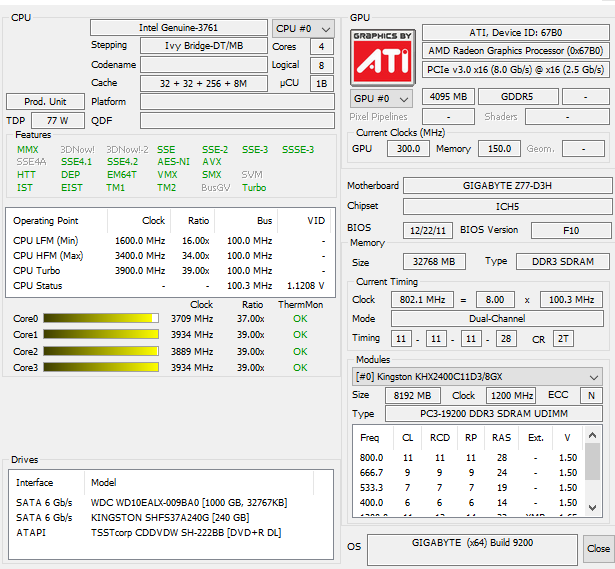
Task: Click the Core2 usage bar
Action: (x=101, y=351)
